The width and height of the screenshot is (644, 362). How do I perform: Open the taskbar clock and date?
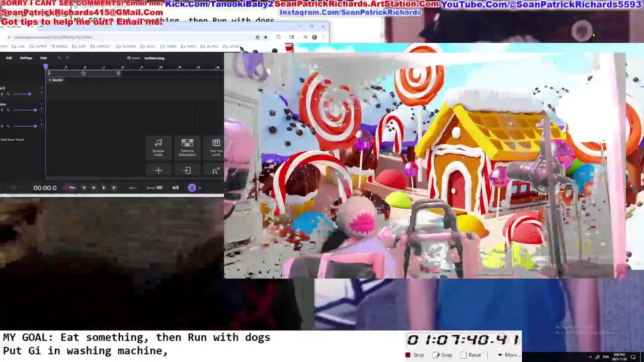[620, 357]
